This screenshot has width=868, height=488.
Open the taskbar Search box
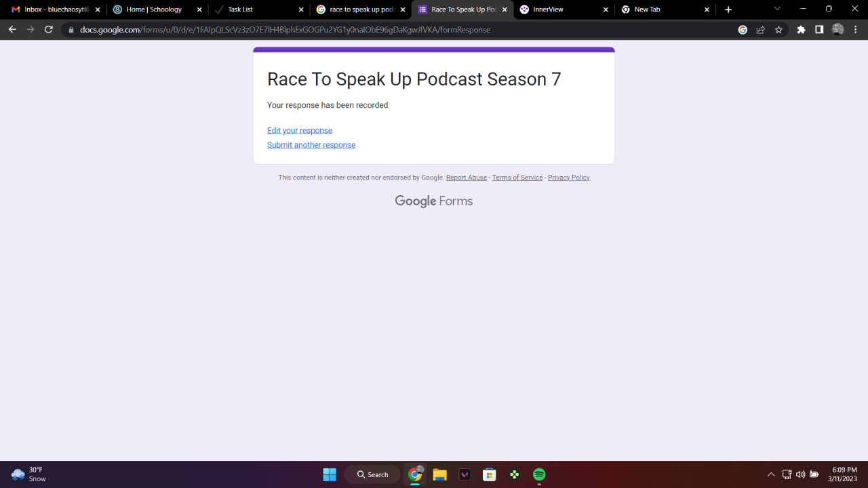[372, 474]
